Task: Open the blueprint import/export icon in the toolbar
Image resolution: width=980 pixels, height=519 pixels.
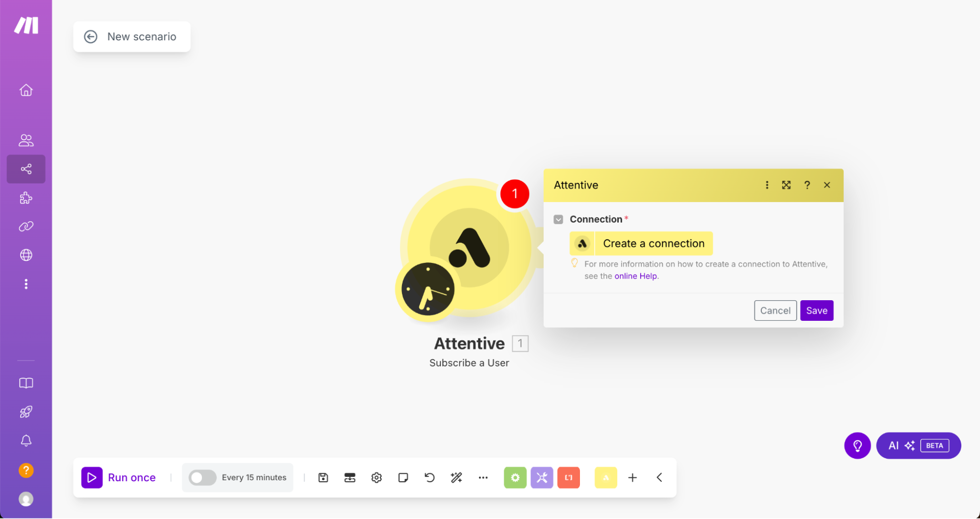Action: pos(350,478)
